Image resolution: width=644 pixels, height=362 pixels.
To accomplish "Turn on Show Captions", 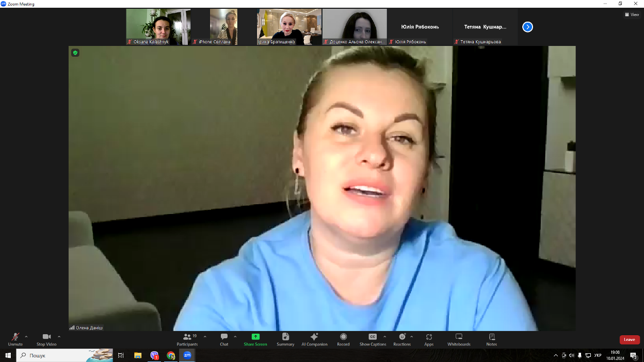I will 373,339.
